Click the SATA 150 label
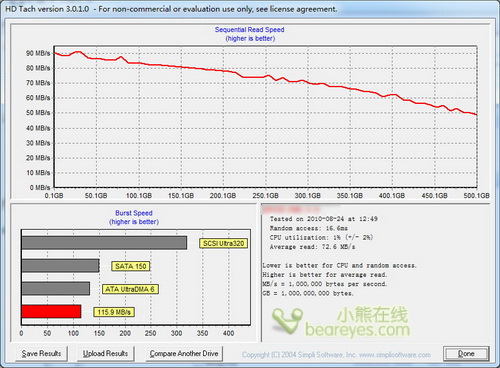Screen dimensions: 500x368 click(131, 266)
